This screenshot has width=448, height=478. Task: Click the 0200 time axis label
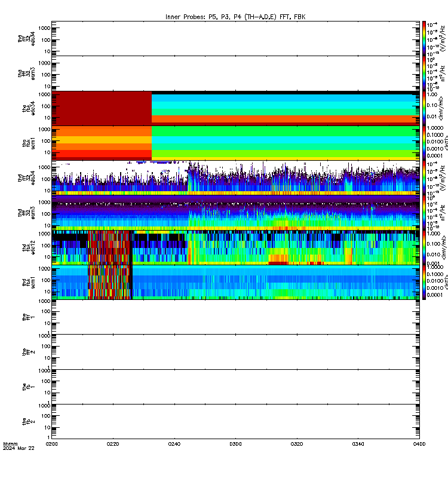(x=51, y=444)
